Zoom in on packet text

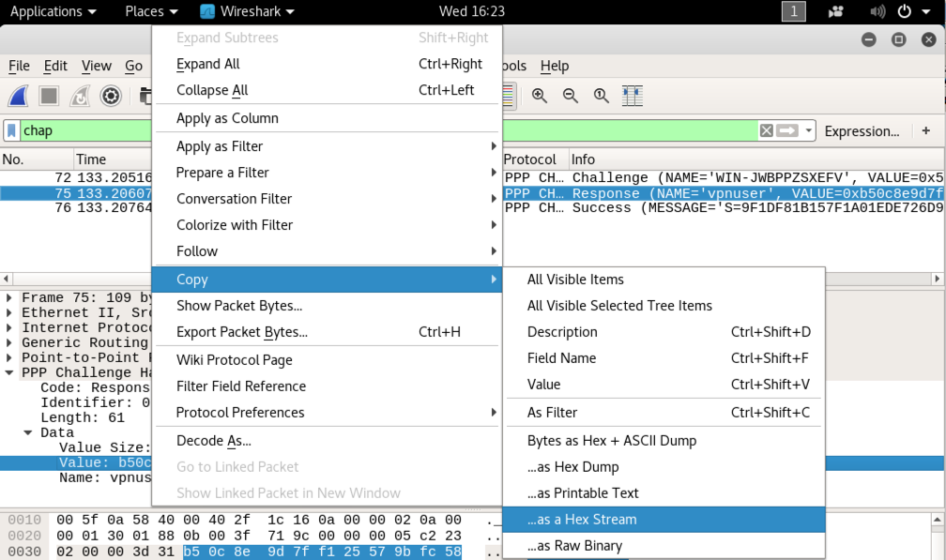(x=540, y=96)
